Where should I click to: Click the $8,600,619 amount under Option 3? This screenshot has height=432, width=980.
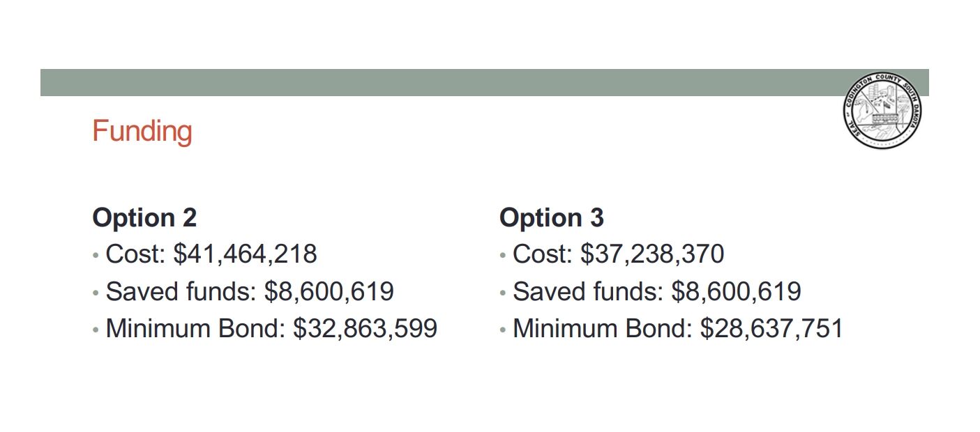tap(737, 291)
